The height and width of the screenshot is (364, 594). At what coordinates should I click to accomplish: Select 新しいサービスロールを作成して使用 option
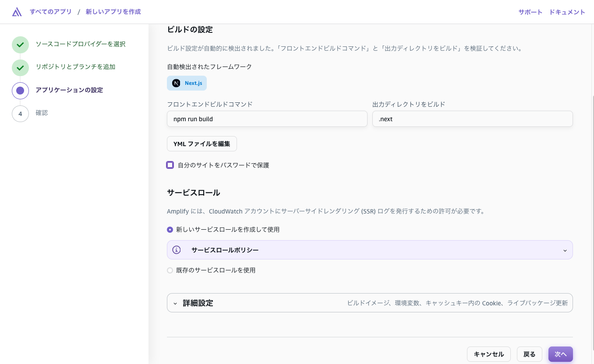(170, 230)
